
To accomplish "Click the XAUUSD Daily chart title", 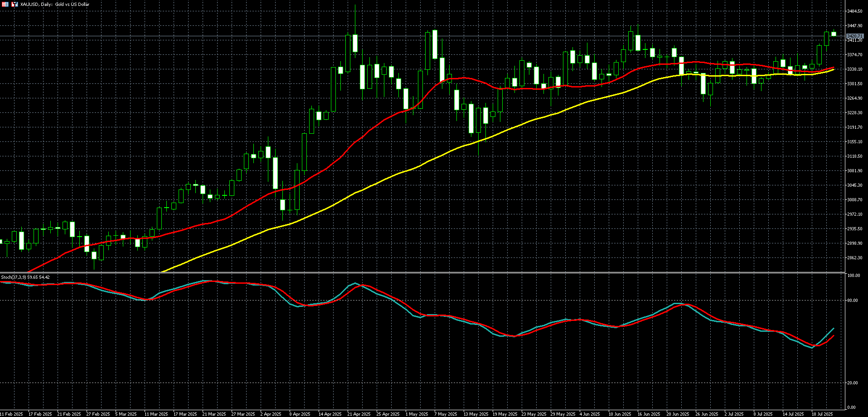I will [54, 4].
